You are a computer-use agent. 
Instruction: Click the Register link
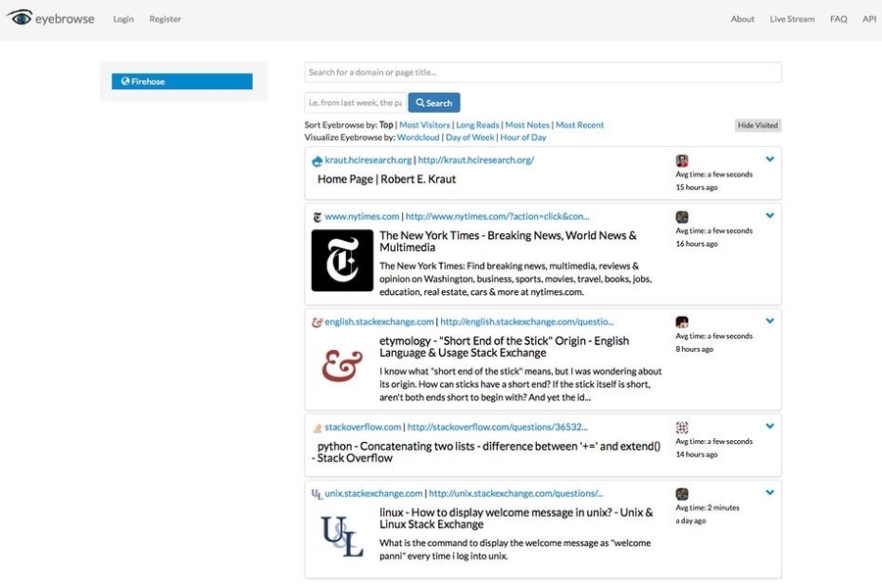tap(165, 18)
